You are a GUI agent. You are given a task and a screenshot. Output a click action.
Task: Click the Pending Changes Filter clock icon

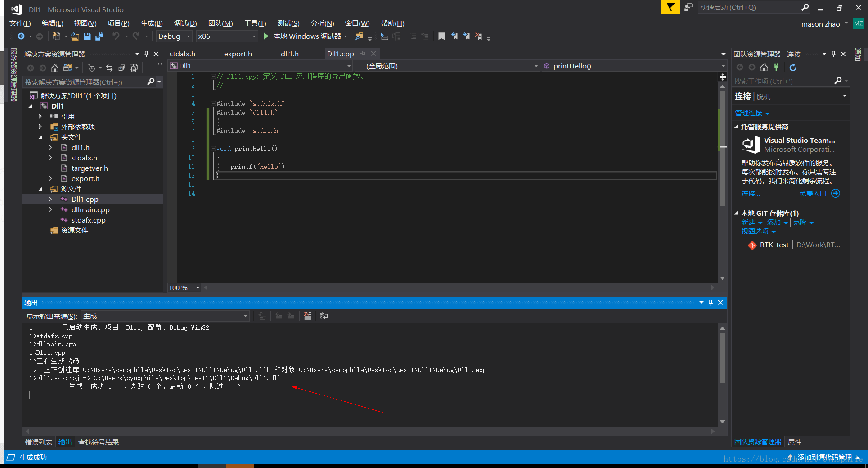click(91, 68)
